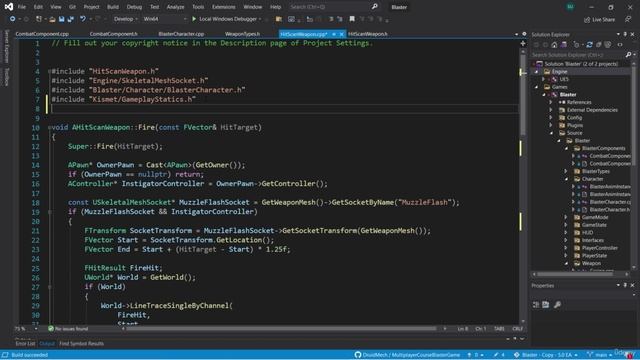Switch to the BlasterCharacter.cpp tab
This screenshot has width=640, height=360.
[181, 34]
